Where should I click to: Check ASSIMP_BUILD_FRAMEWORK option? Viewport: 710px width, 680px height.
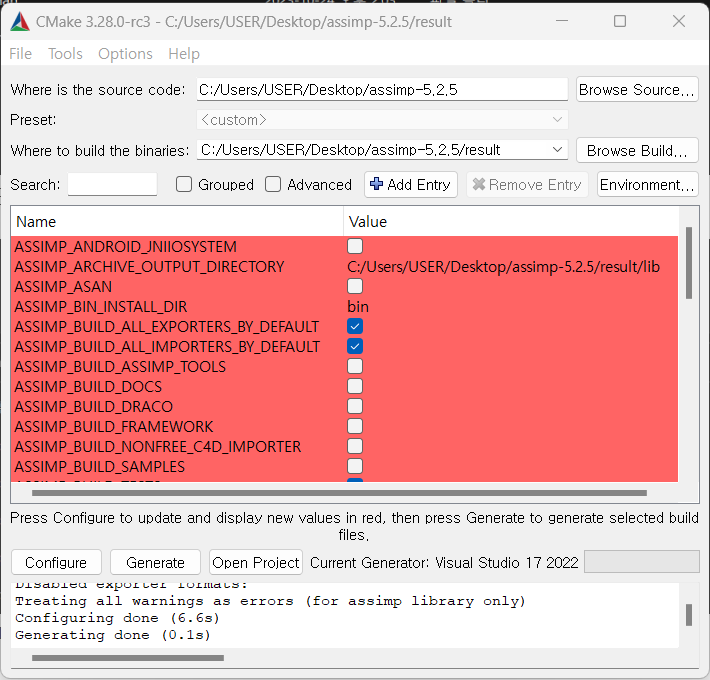[355, 426]
